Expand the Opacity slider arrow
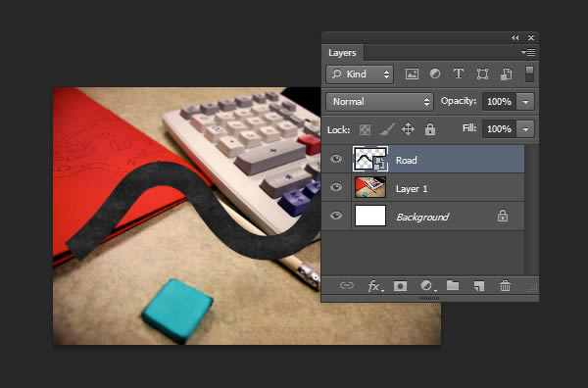588x388 pixels. click(525, 102)
